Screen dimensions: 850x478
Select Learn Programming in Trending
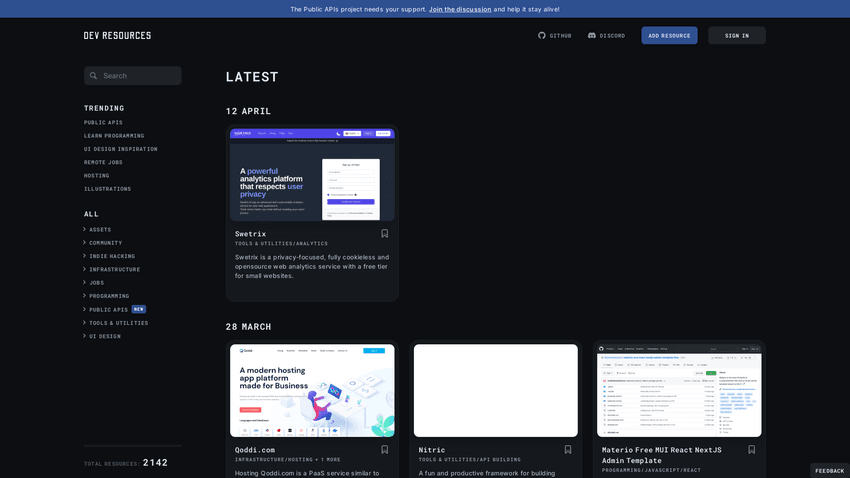click(114, 136)
